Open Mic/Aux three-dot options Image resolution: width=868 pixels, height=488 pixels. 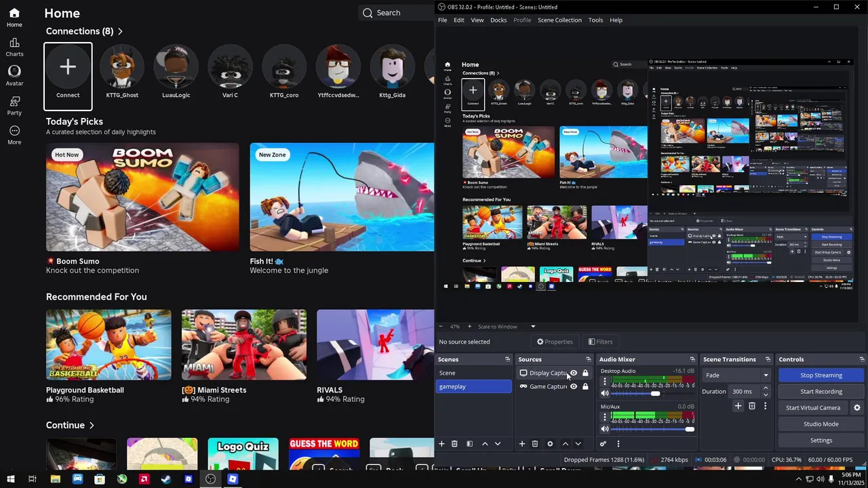[x=605, y=418]
